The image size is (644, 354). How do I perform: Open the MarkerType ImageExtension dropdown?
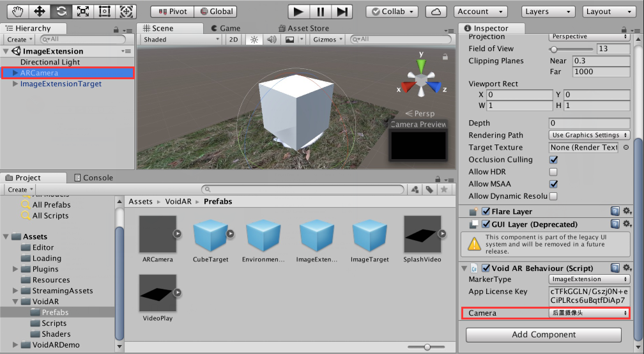click(x=589, y=279)
